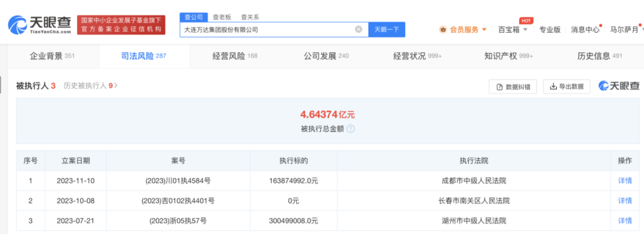Click the 被执行人 3 section heading
This screenshot has width=644, height=234.
(36, 86)
